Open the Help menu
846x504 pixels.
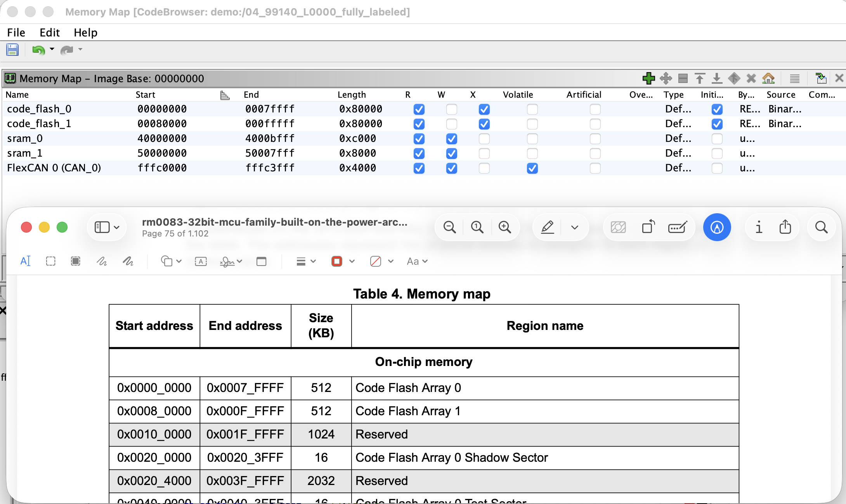[85, 33]
